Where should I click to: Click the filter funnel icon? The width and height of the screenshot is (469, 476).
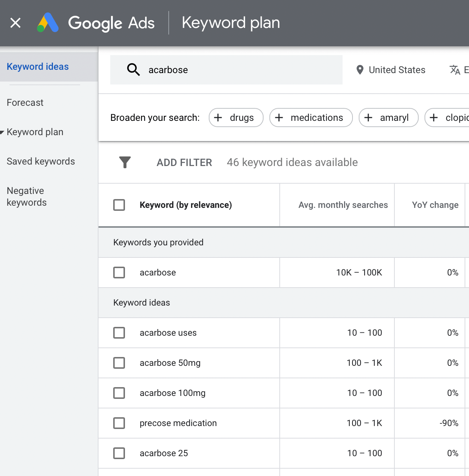point(125,162)
